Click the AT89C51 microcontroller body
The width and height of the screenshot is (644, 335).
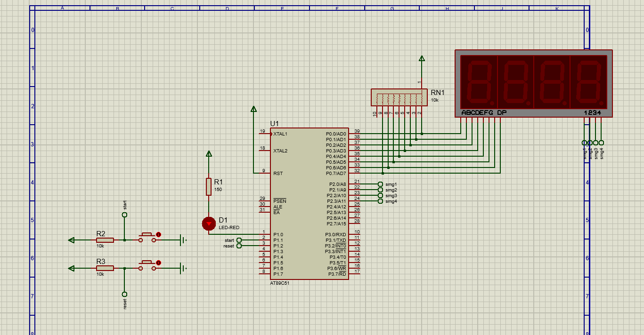click(x=309, y=203)
